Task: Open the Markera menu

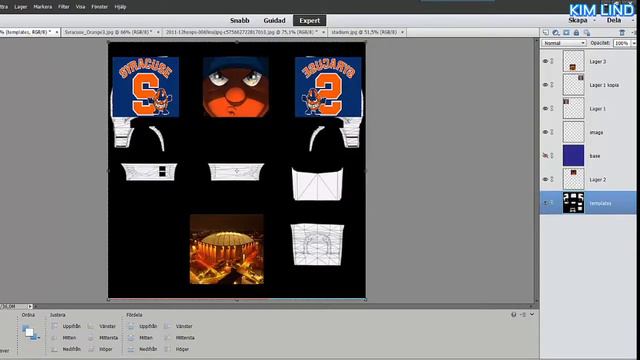Action: pos(42,7)
